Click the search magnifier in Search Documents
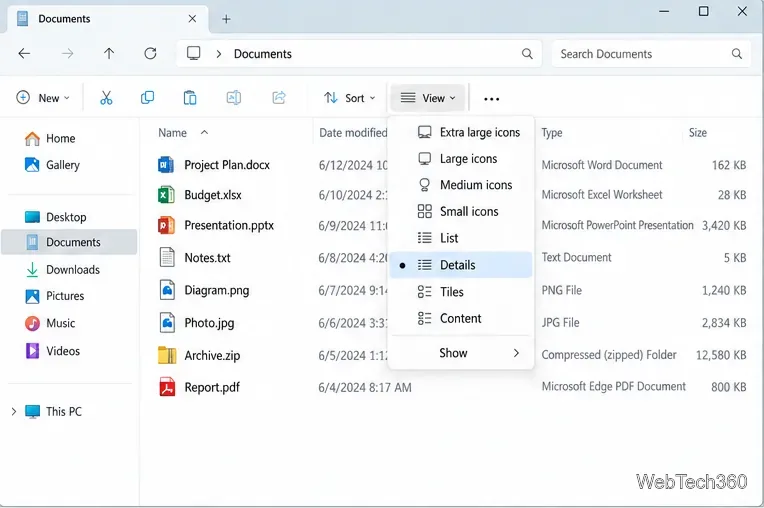The height and width of the screenshot is (508, 764). (737, 54)
